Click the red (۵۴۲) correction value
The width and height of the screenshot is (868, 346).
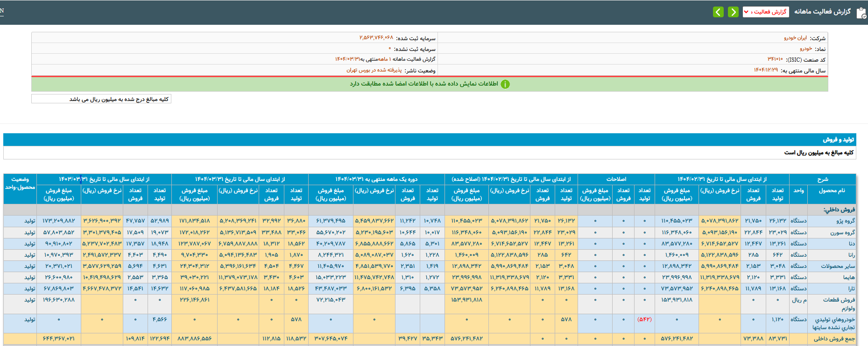[x=644, y=319]
